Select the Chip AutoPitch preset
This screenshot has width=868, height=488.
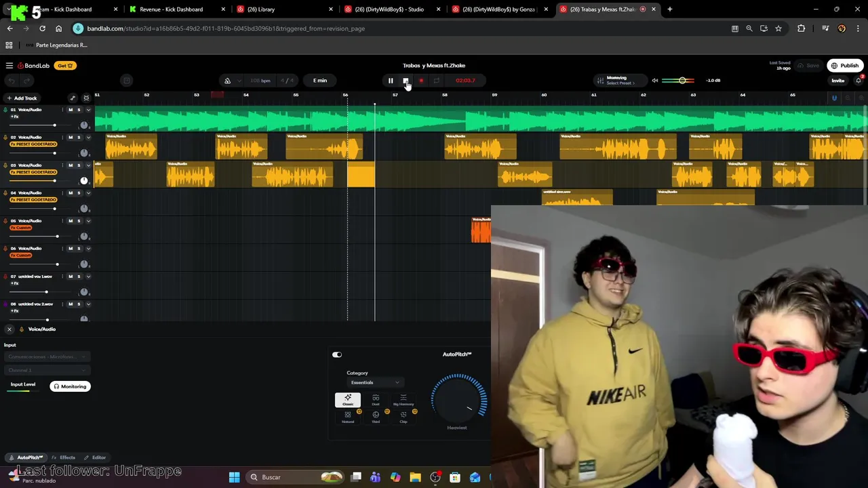403,417
